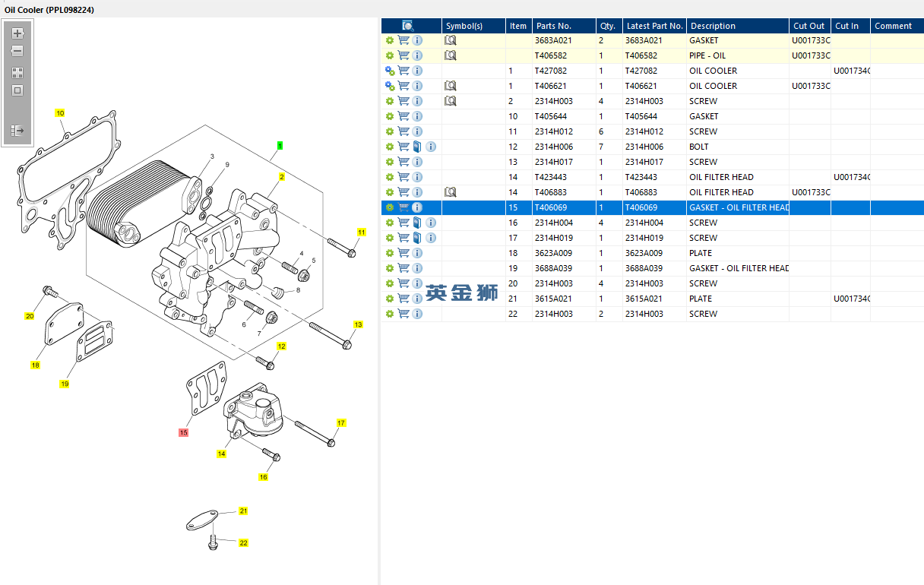Add SCREW 2314H019 to cart

(403, 238)
